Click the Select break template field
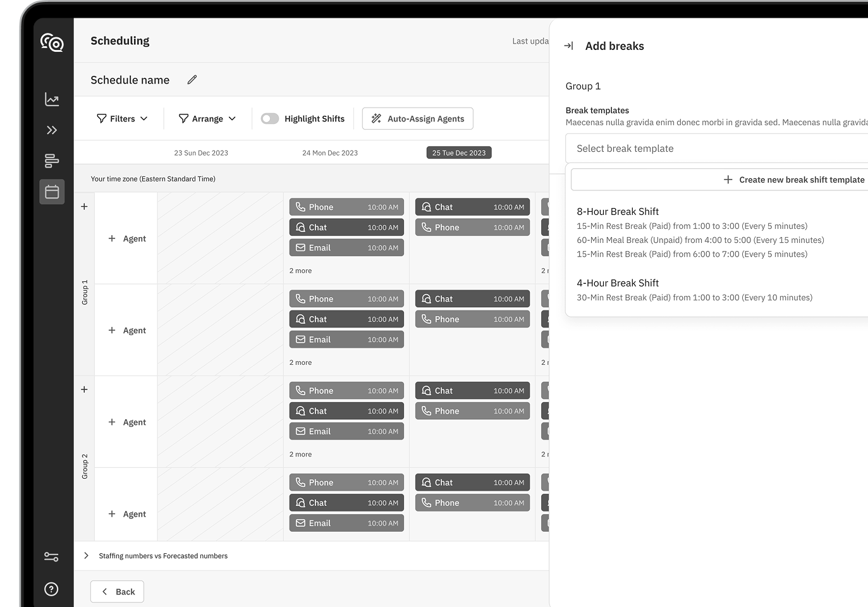The width and height of the screenshot is (868, 607). 714,149
